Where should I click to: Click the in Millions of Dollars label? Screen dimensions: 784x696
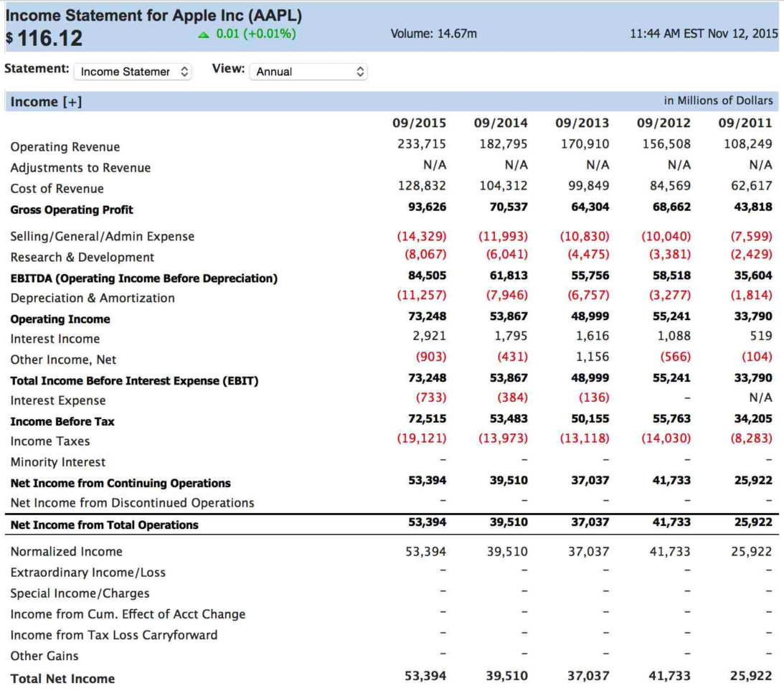click(x=719, y=100)
